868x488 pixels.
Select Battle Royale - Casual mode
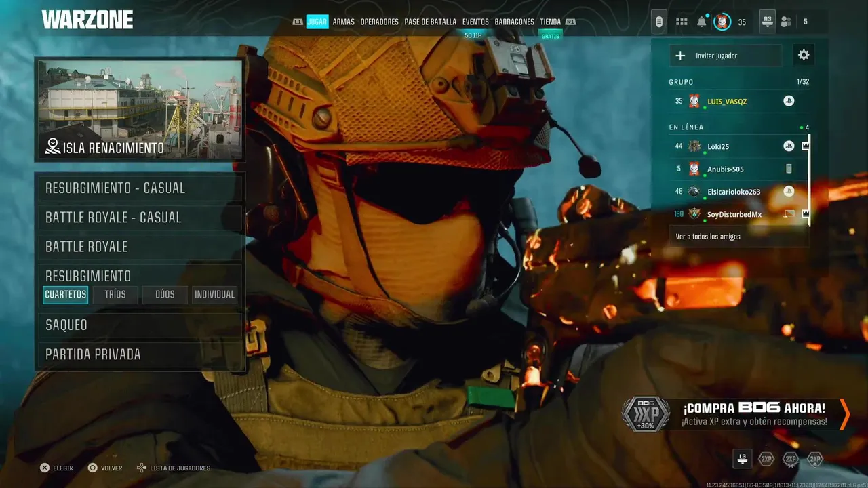point(141,218)
